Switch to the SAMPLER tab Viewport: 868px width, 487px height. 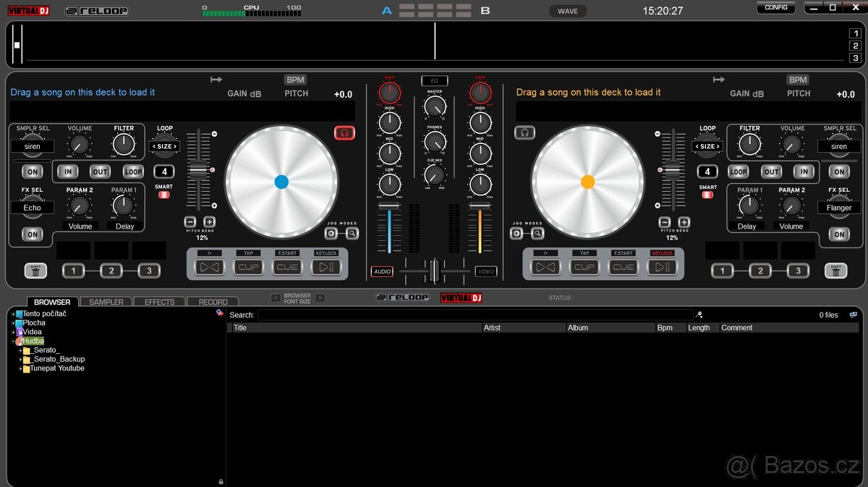click(x=106, y=301)
